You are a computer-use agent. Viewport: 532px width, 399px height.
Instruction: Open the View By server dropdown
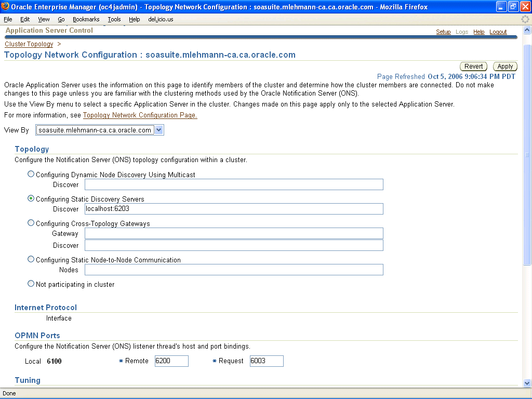click(x=100, y=130)
